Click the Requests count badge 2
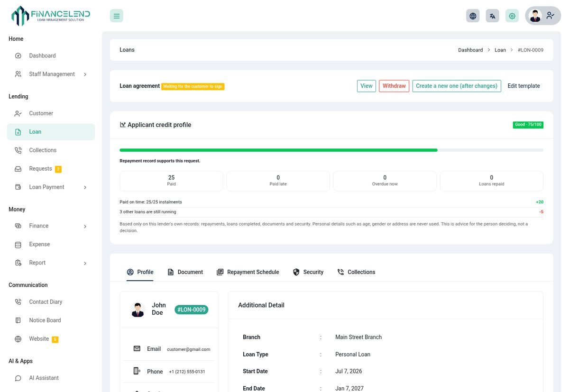 (x=58, y=169)
